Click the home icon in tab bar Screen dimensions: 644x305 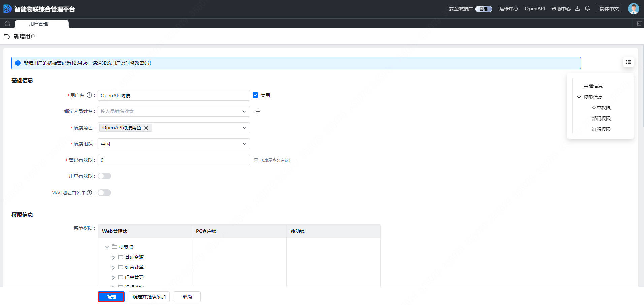7,24
